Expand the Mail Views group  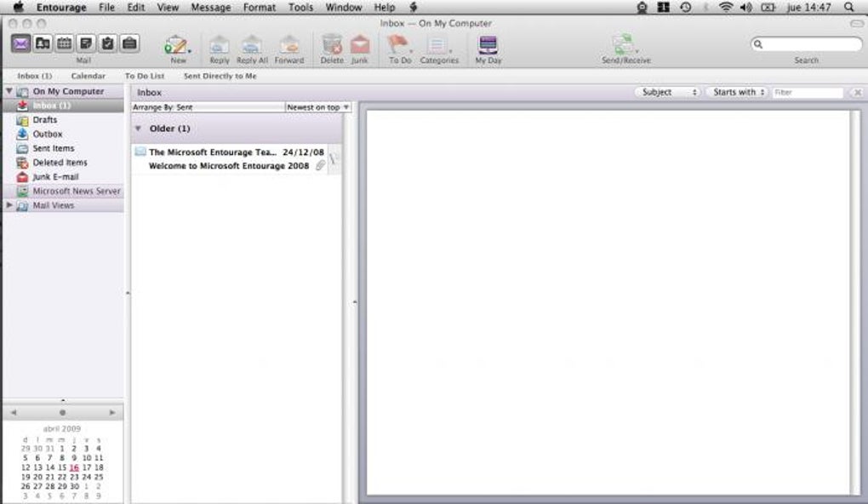click(9, 205)
